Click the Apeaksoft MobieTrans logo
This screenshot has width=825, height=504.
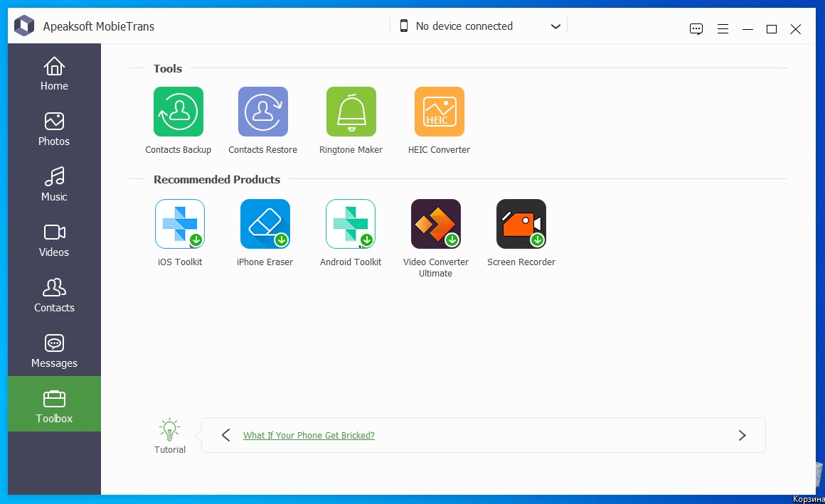pyautogui.click(x=24, y=26)
